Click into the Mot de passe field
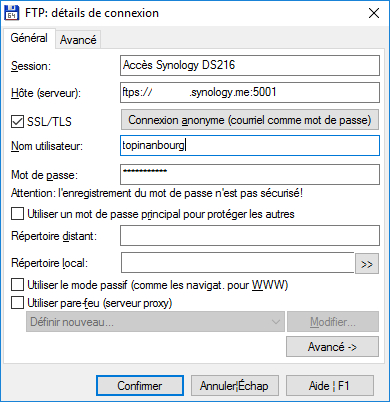 pos(250,174)
